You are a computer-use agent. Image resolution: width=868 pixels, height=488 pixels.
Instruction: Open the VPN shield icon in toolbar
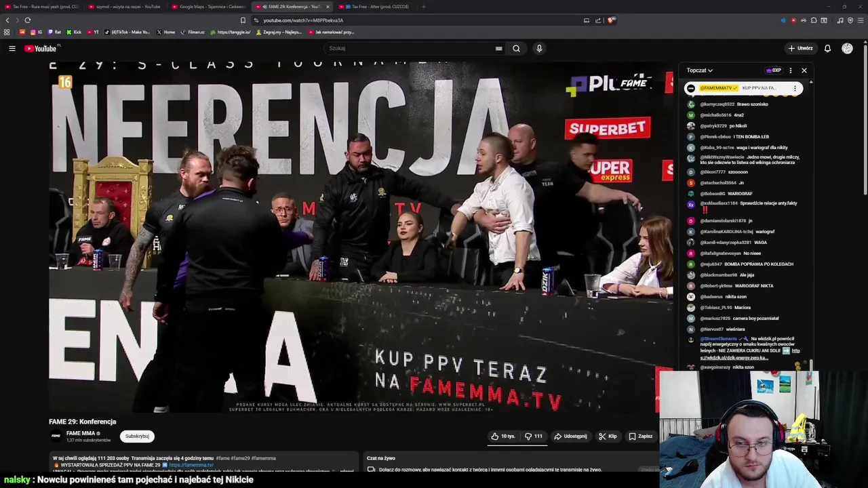pyautogui.click(x=850, y=20)
